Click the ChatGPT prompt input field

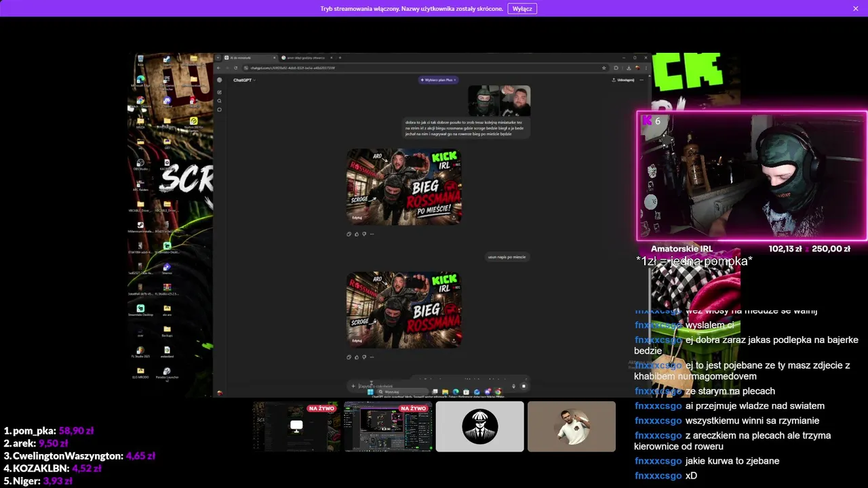[434, 386]
